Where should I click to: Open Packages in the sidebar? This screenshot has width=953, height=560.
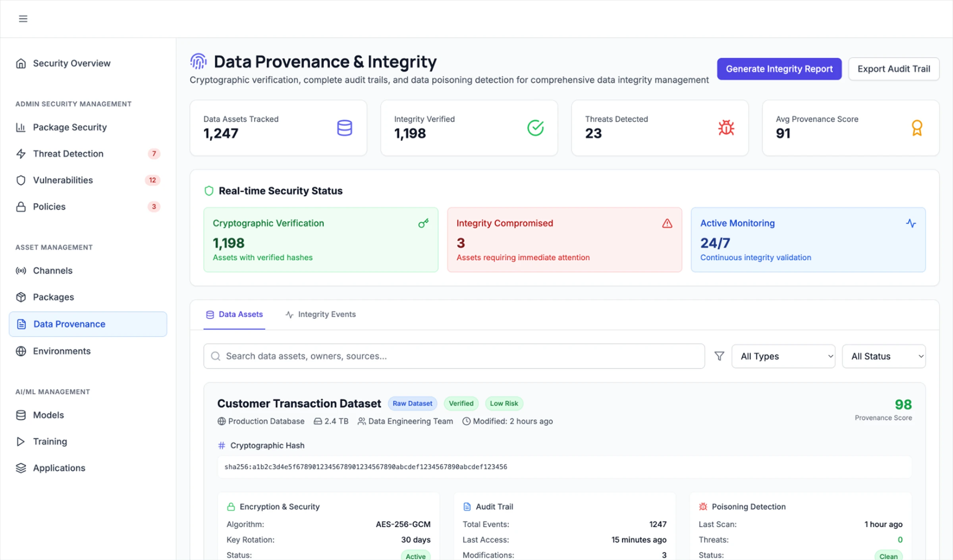88,297
